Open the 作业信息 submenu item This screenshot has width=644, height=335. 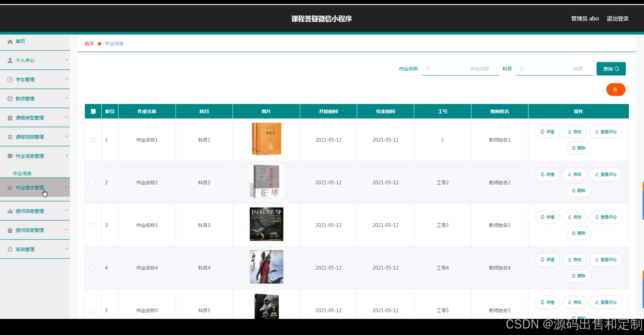(x=22, y=174)
